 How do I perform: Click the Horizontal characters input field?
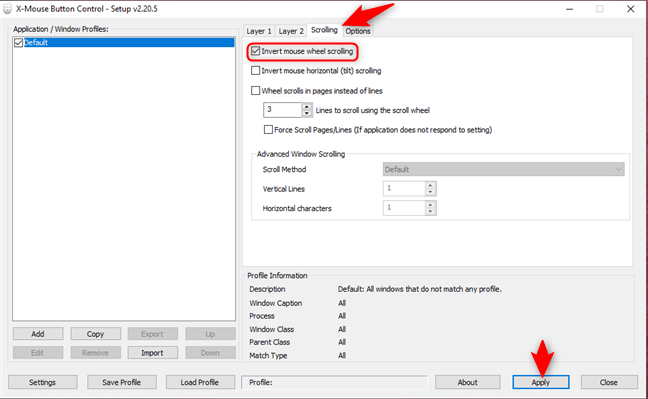[x=404, y=208]
